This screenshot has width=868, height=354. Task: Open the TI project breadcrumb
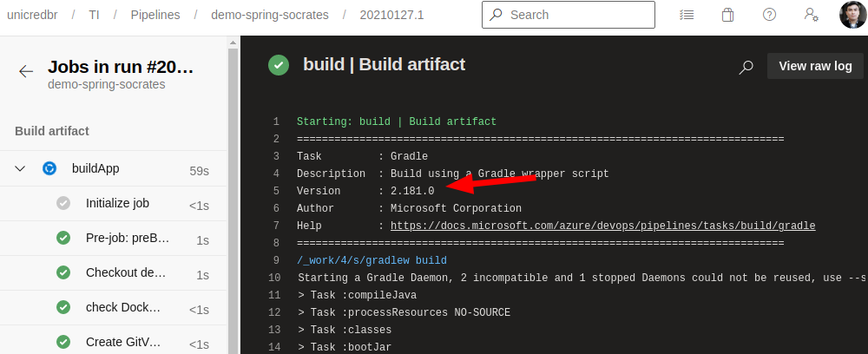coord(94,15)
